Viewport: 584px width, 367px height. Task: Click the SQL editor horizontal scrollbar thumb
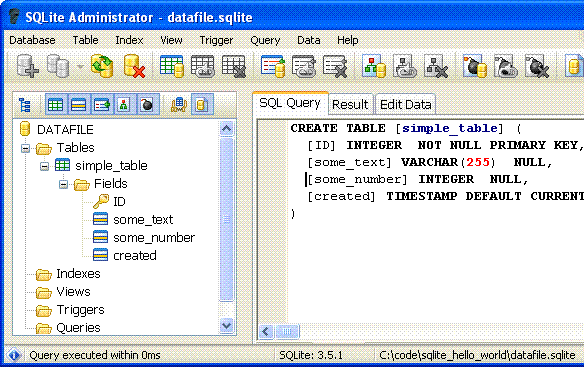coord(287,331)
